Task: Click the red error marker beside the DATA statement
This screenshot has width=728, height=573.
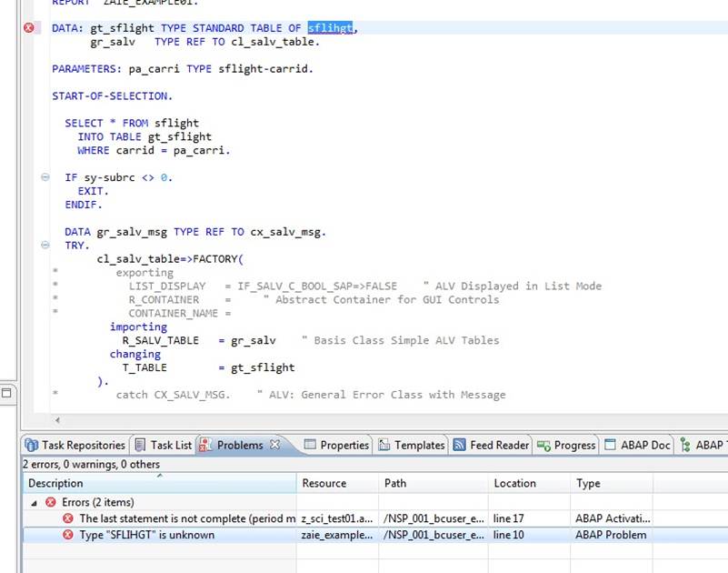Action: click(27, 28)
